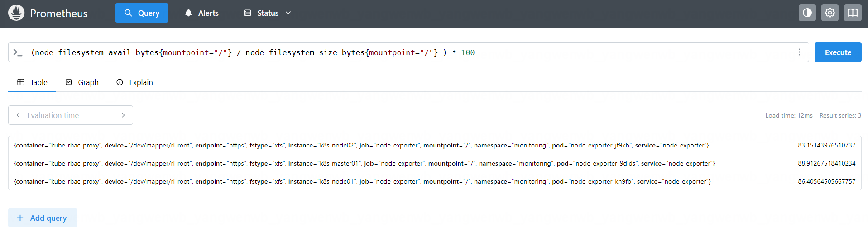Step evaluation time backward with left chevron
This screenshot has width=868, height=251.
point(18,115)
